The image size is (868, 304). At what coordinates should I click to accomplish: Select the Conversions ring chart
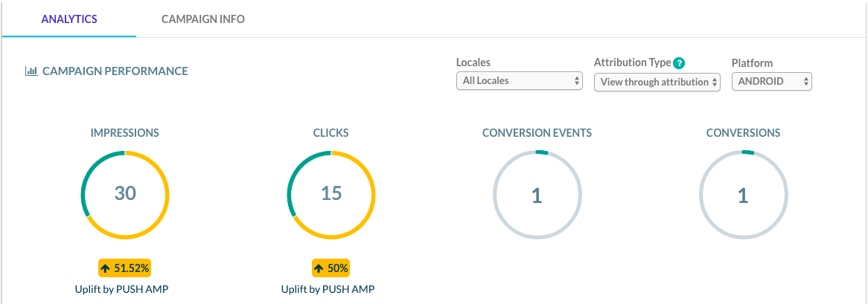point(742,195)
